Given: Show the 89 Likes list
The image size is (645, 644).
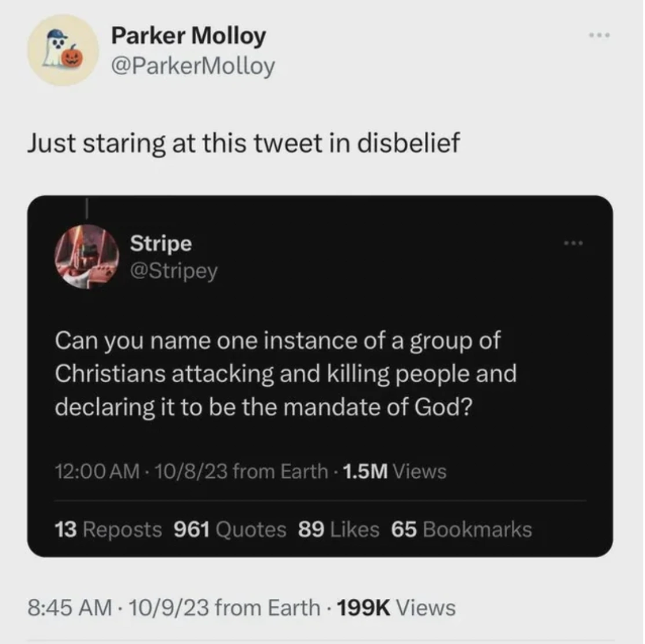Looking at the screenshot, I should click(339, 529).
